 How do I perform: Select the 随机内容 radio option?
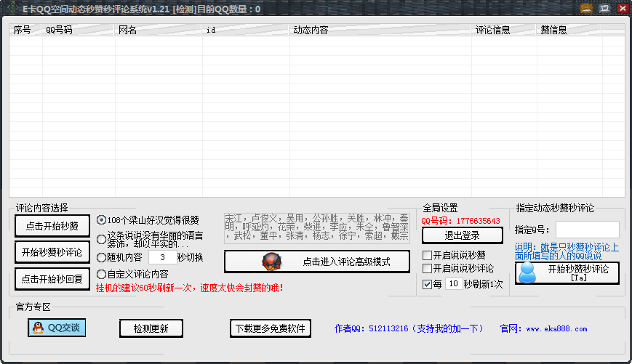point(102,257)
